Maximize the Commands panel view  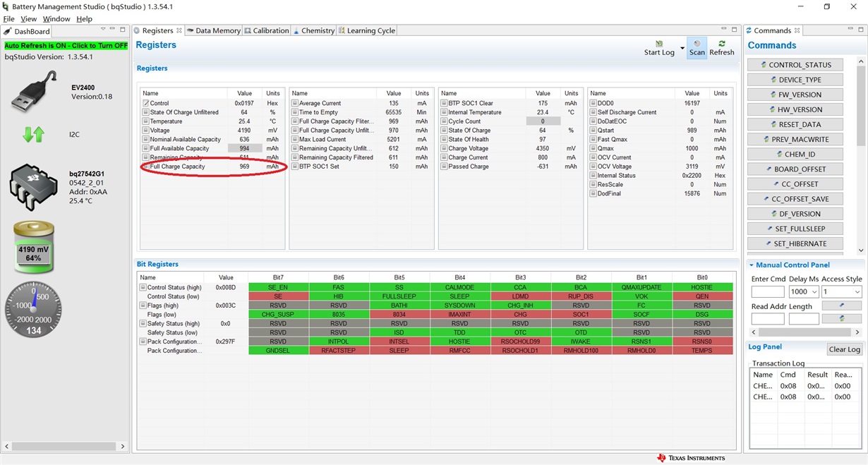pos(860,30)
